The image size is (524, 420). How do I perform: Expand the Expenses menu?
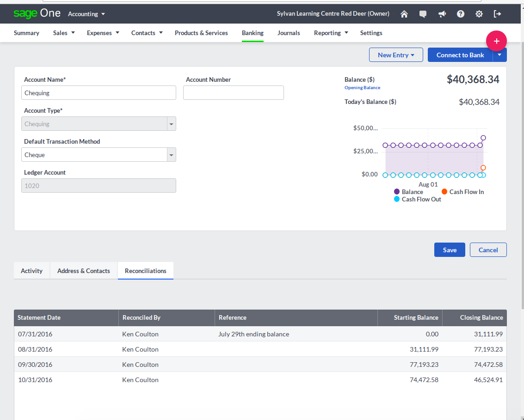(103, 33)
